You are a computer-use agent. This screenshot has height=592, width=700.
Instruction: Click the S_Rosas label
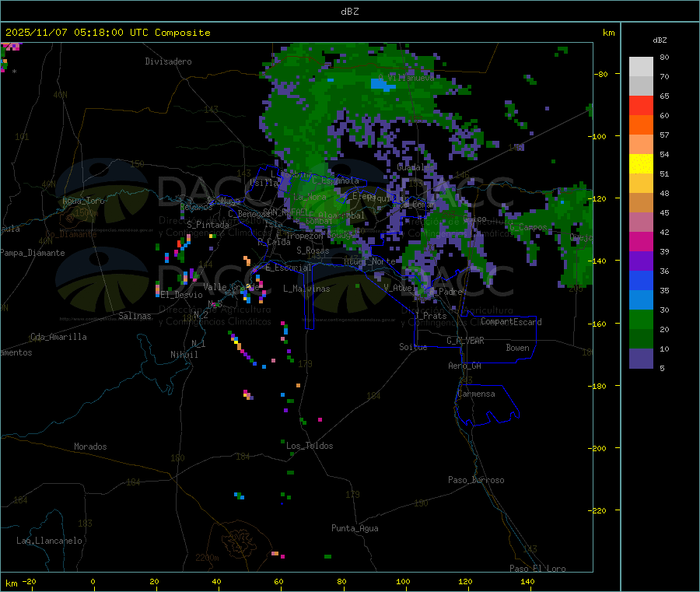313,250
